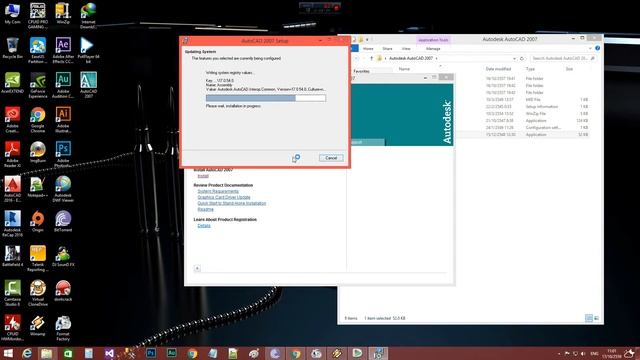
Task: Launch Virtual CloneDrive shortcut
Action: pyautogui.click(x=38, y=293)
